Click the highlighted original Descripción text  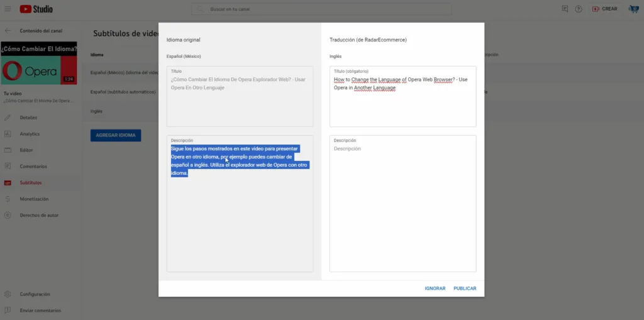coord(240,160)
